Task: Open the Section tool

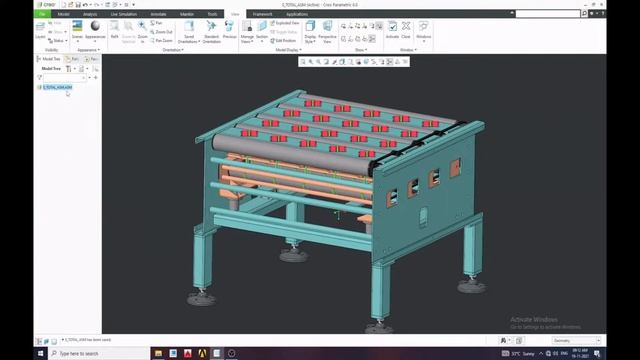Action: tap(262, 31)
